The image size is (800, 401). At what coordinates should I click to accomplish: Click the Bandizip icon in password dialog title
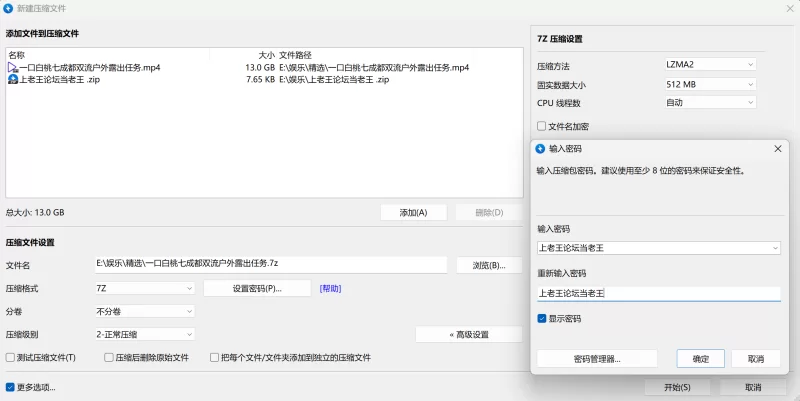[x=540, y=148]
